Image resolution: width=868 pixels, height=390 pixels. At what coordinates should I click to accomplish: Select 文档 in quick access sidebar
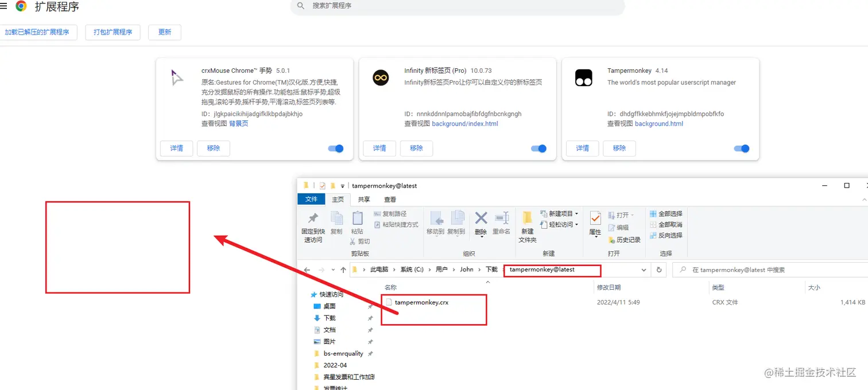tap(330, 330)
